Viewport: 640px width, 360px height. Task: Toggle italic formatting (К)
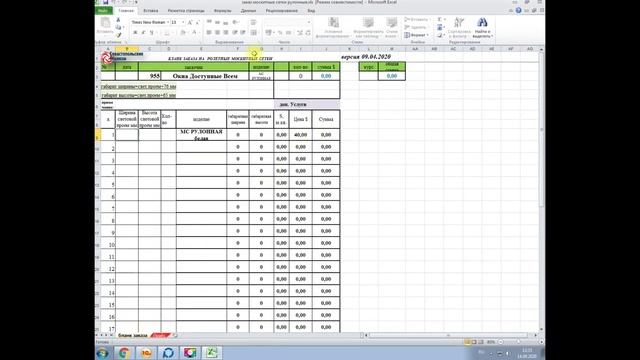click(143, 33)
